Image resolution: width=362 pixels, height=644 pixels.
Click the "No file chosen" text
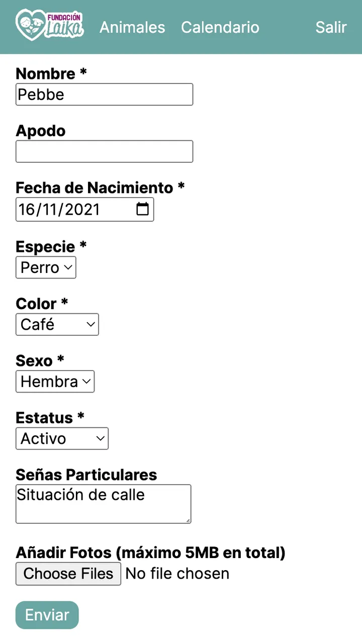pos(177,574)
